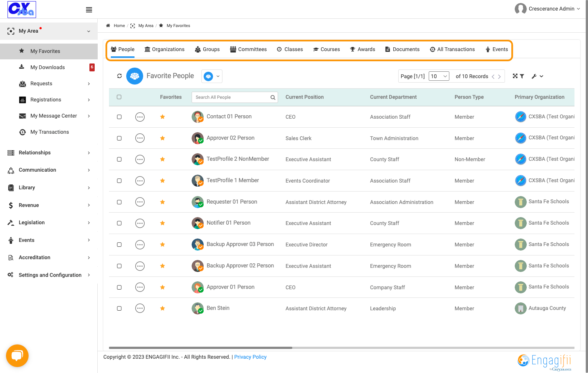Viewport: 588px width, 373px height.
Task: Switch to the Organizations tab
Action: [x=165, y=49]
